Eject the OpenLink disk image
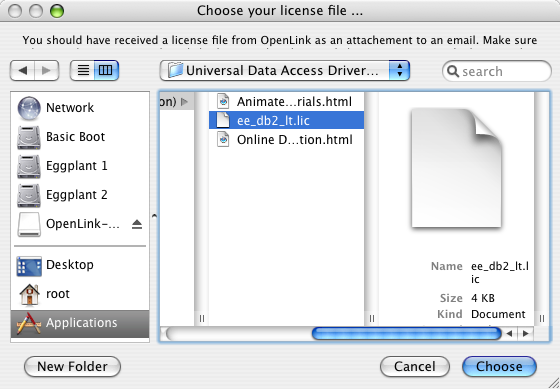The image size is (560, 389). (137, 224)
